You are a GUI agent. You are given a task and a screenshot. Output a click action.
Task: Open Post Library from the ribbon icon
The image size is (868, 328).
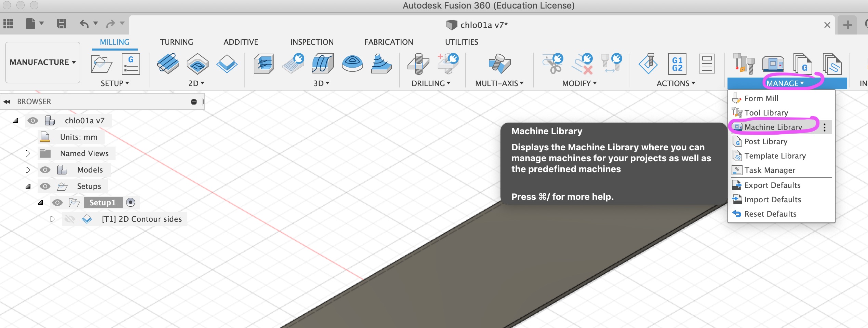coord(802,64)
